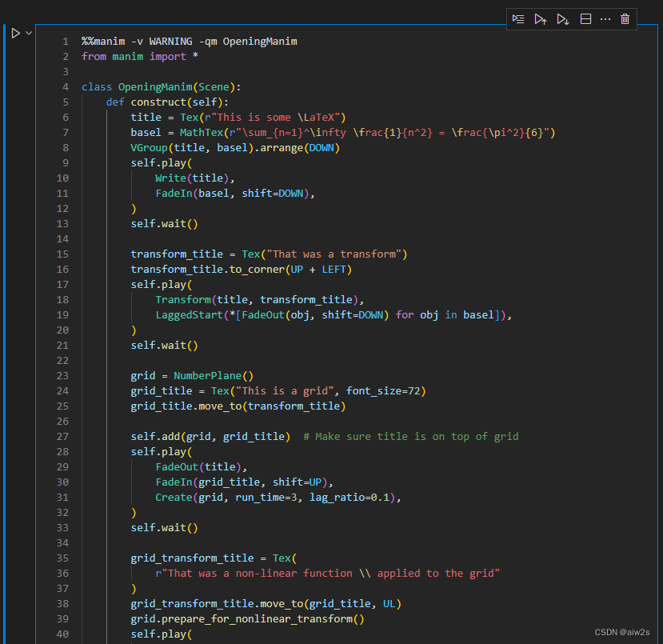Click the Run by Line toolbar icon
The image size is (663, 644).
coord(518,19)
